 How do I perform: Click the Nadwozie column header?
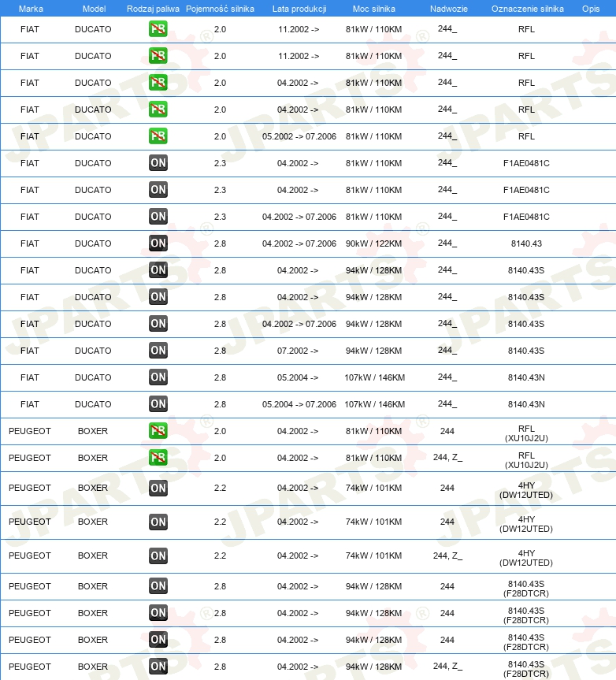click(449, 9)
